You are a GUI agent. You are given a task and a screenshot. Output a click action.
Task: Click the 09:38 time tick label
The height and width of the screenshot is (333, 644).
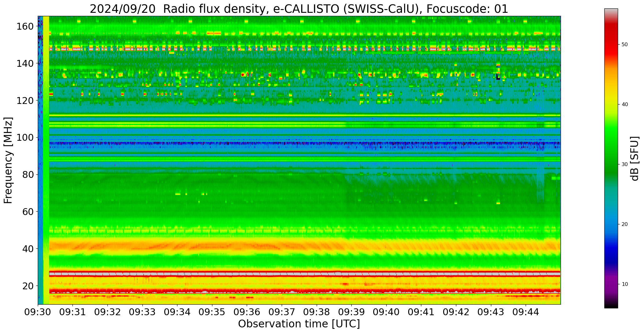(x=317, y=312)
